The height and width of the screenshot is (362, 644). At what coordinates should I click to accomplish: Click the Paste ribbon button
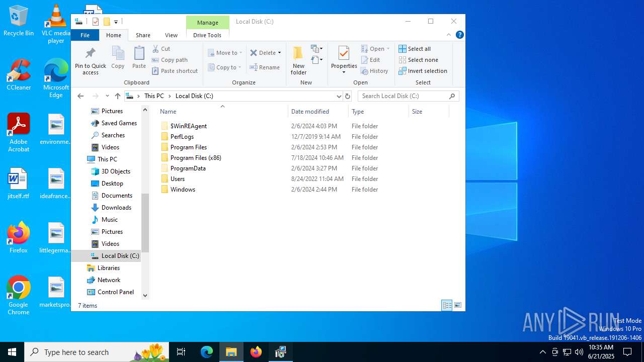point(139,57)
